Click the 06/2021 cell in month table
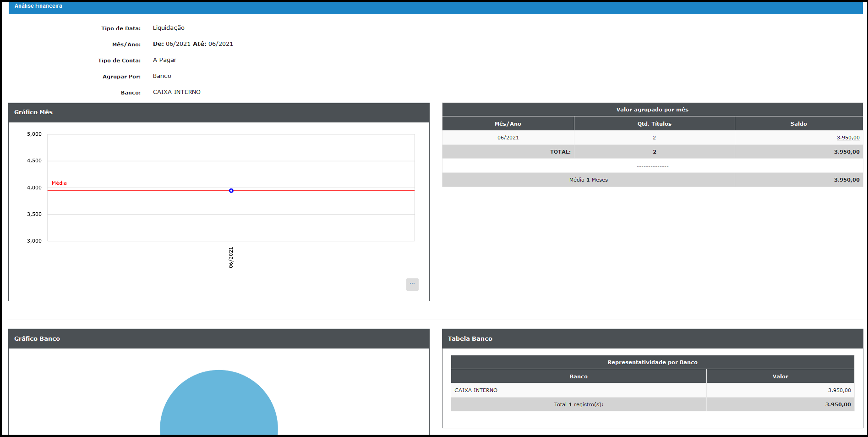The image size is (868, 437). 508,138
